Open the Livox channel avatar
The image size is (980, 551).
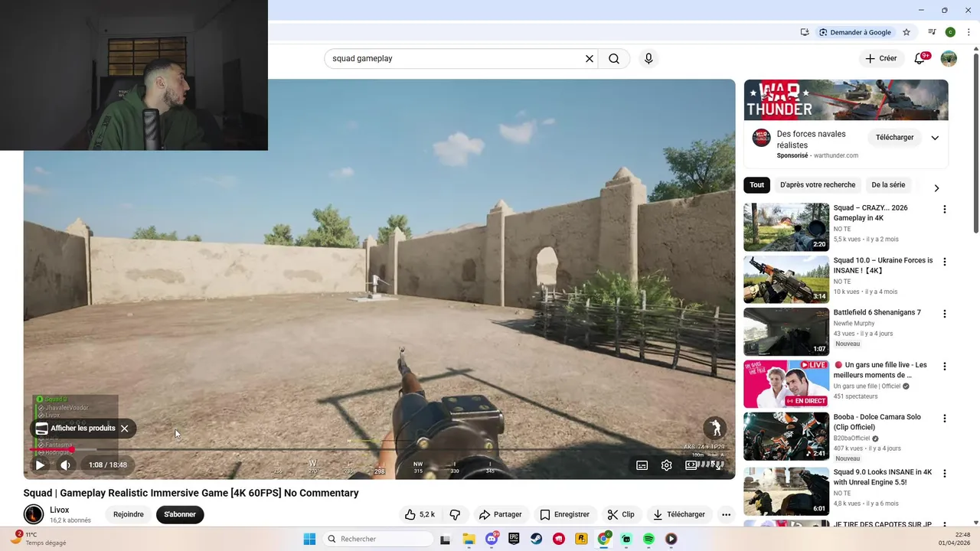point(34,514)
